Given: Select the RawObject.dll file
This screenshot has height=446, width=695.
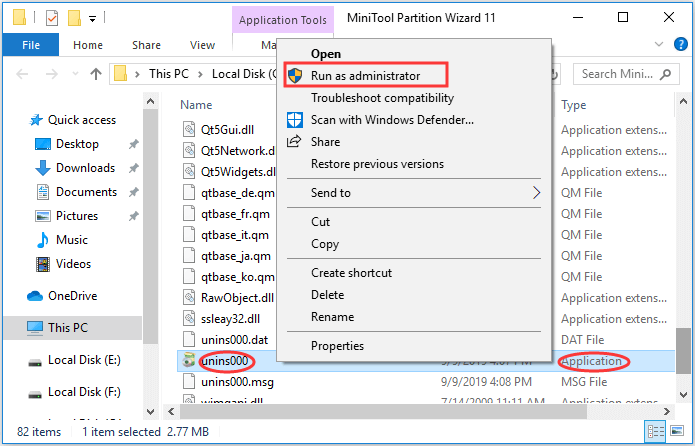Looking at the screenshot, I should tap(228, 298).
